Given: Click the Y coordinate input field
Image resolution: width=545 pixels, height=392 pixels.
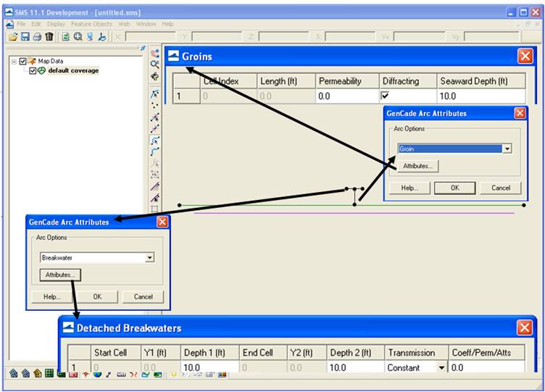Looking at the screenshot, I should pos(217,36).
